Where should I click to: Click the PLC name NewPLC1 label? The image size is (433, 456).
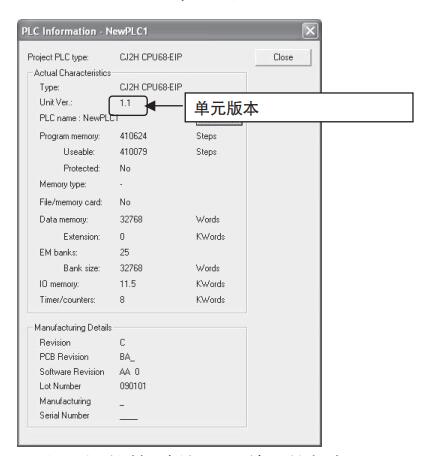click(x=79, y=118)
